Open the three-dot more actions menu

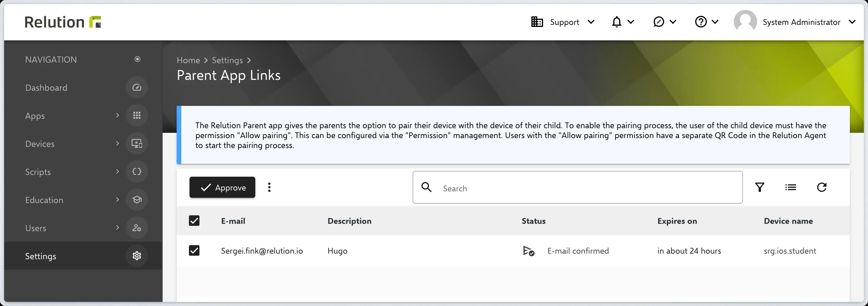[x=269, y=188]
